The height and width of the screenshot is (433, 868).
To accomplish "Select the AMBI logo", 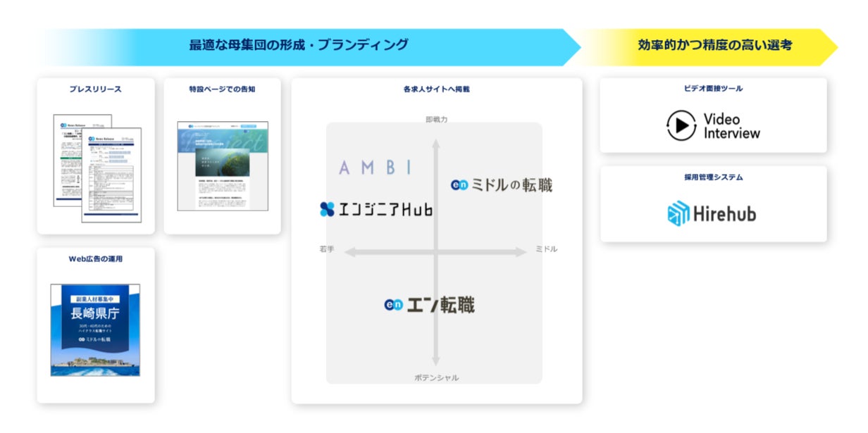I will 375,168.
